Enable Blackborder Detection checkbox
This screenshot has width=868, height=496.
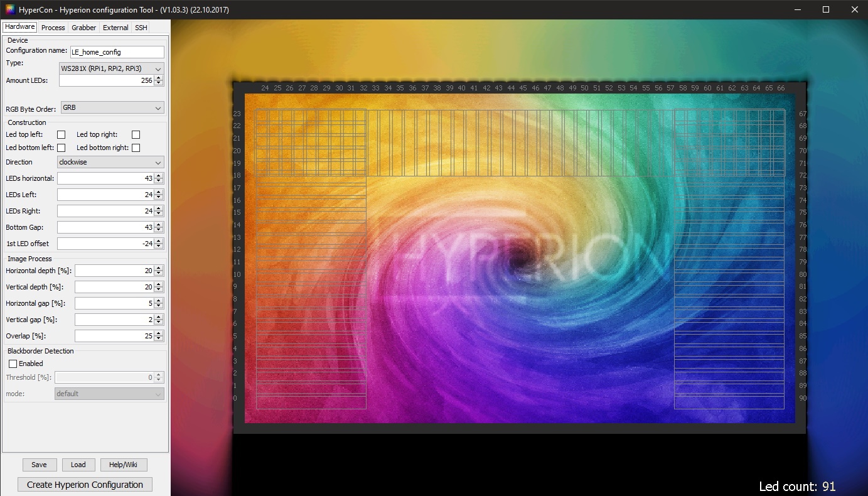[x=13, y=364]
